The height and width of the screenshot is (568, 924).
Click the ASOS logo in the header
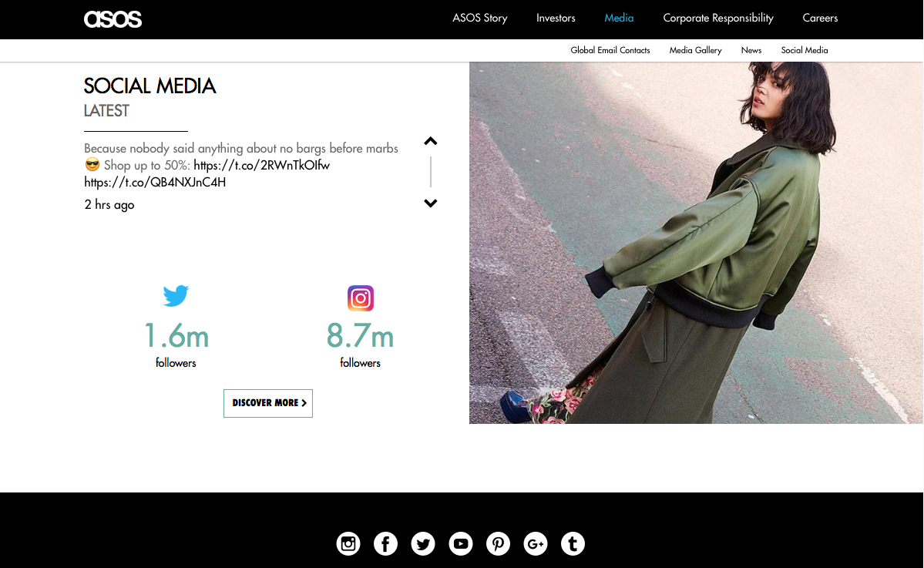coord(113,18)
